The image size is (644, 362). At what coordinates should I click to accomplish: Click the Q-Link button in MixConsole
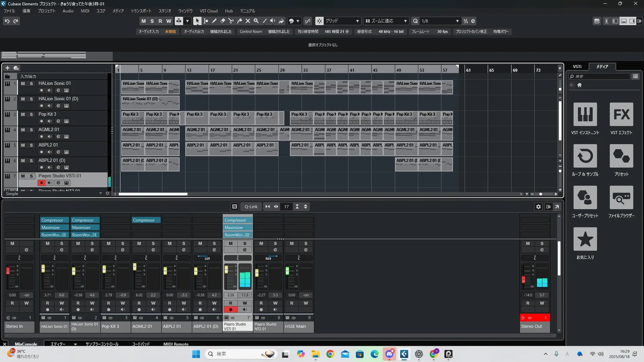tap(251, 206)
